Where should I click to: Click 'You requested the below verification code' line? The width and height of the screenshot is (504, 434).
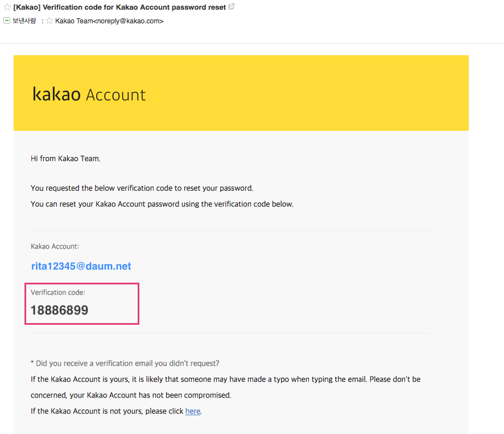tap(142, 188)
